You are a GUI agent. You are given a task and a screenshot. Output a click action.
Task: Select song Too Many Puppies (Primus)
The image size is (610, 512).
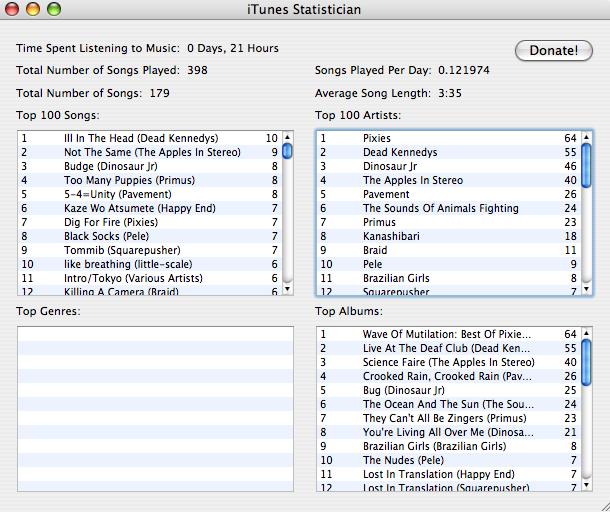click(150, 180)
